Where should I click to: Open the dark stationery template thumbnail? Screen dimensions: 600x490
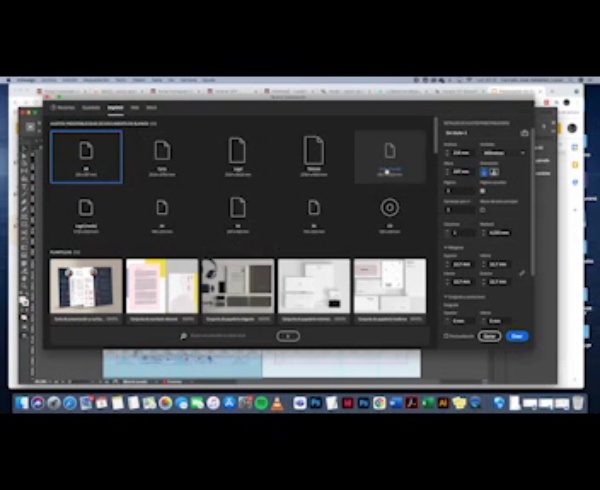(x=238, y=286)
